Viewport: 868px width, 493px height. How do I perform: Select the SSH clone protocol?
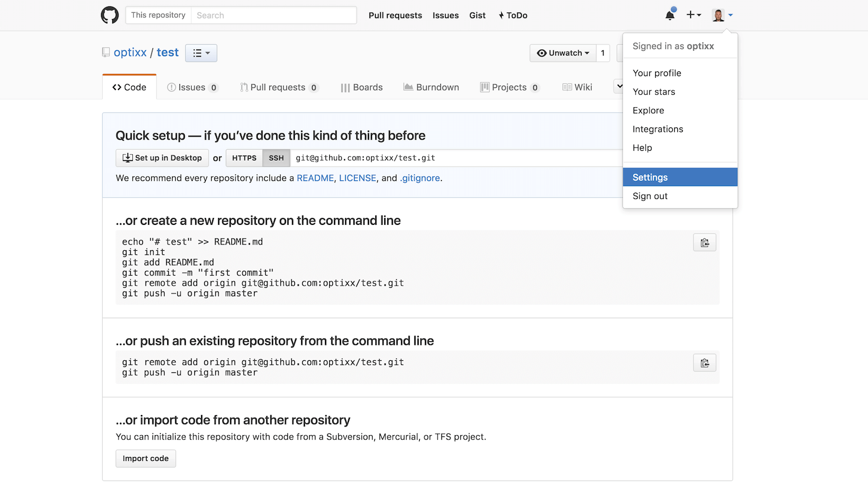[x=276, y=158]
